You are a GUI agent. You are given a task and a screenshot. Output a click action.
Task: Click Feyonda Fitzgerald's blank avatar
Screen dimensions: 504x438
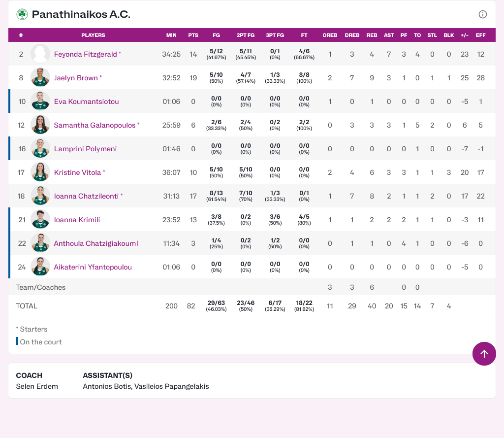pyautogui.click(x=40, y=54)
